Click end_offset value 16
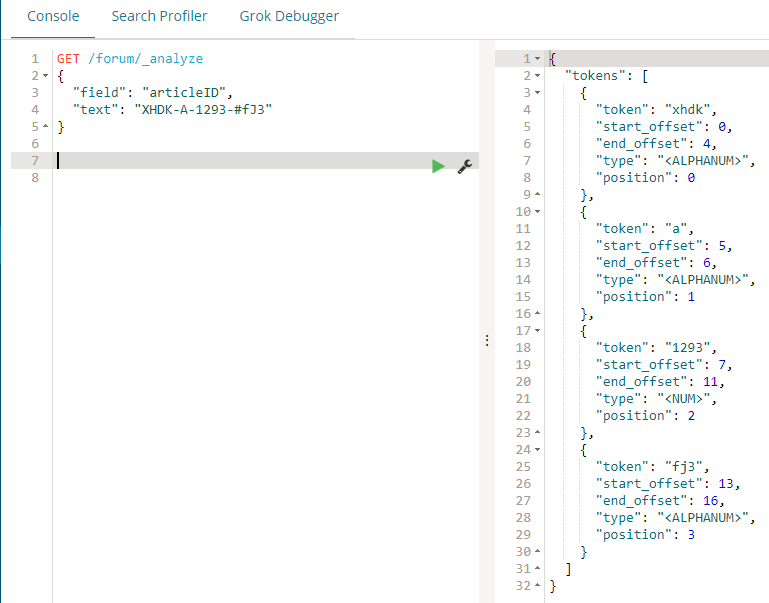This screenshot has width=769, height=603. [711, 501]
